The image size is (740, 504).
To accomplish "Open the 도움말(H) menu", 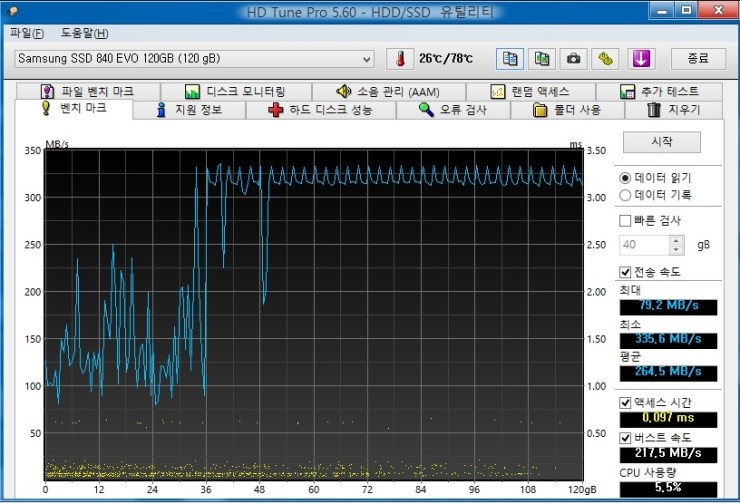I will pyautogui.click(x=84, y=33).
